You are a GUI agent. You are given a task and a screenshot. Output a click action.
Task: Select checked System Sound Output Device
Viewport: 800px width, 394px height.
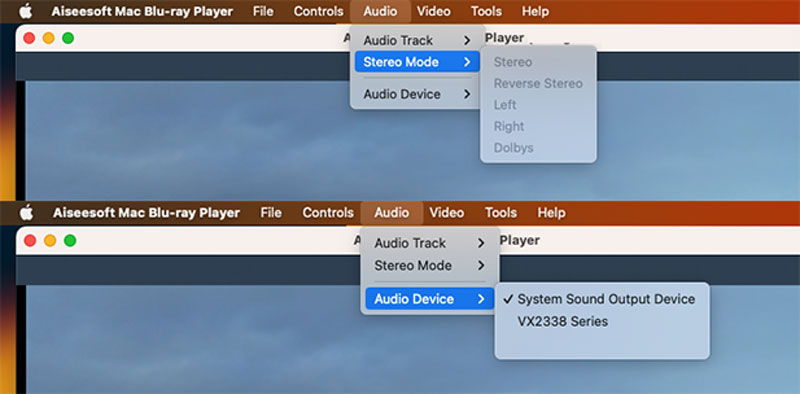click(x=602, y=299)
